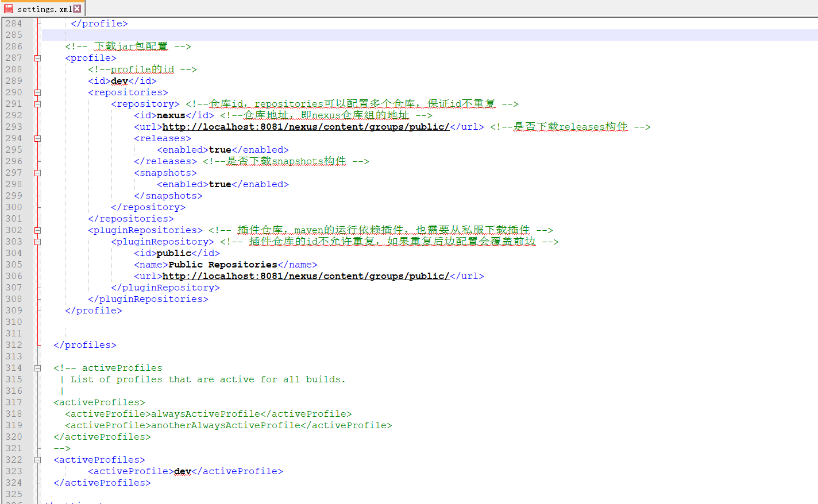
Task: Click the </repository> closing tag on line 300
Action: [x=148, y=207]
